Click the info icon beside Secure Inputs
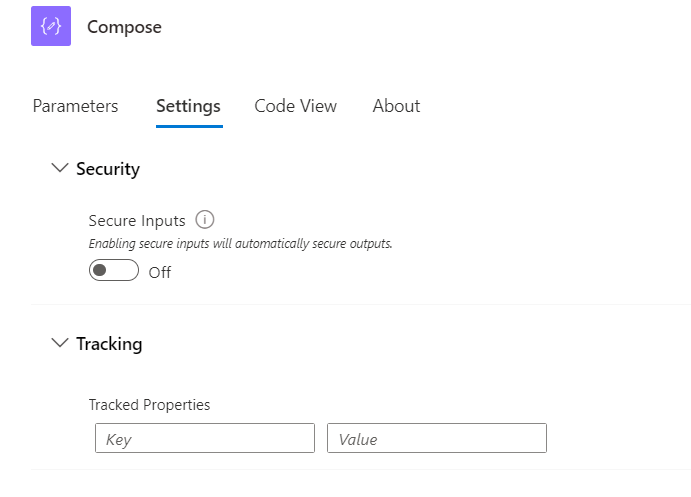 [x=205, y=220]
